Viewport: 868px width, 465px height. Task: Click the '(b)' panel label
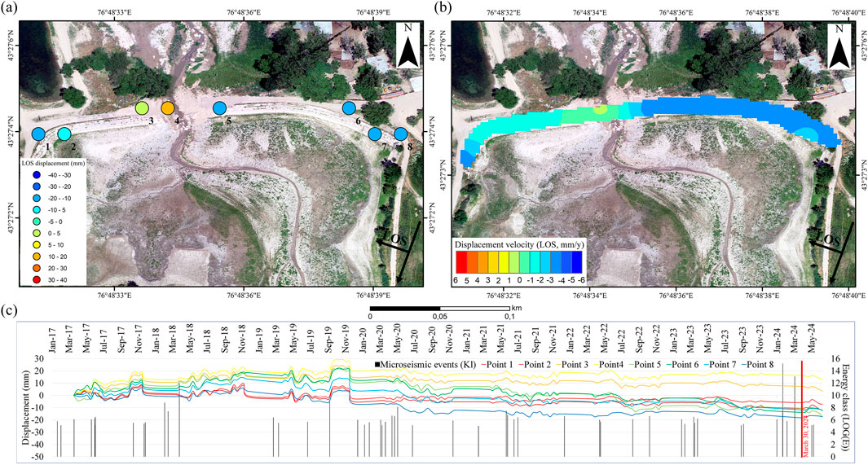[x=443, y=8]
